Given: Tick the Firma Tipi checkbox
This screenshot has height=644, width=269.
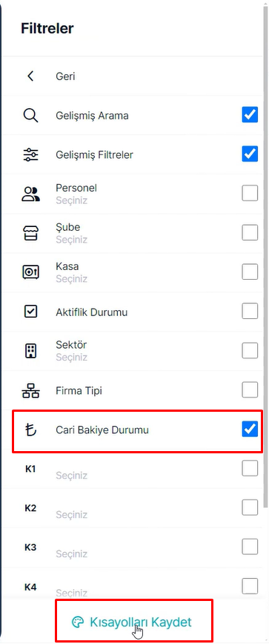Looking at the screenshot, I should point(250,390).
